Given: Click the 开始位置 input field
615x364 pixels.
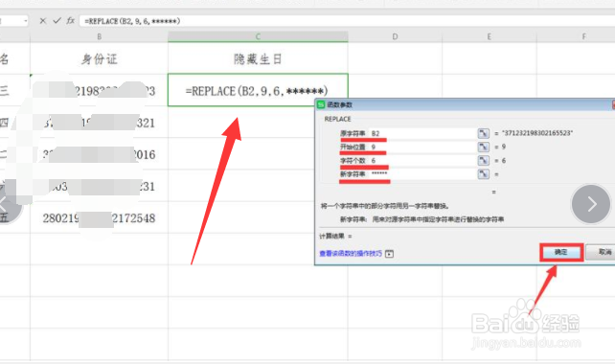Looking at the screenshot, I should (x=422, y=148).
